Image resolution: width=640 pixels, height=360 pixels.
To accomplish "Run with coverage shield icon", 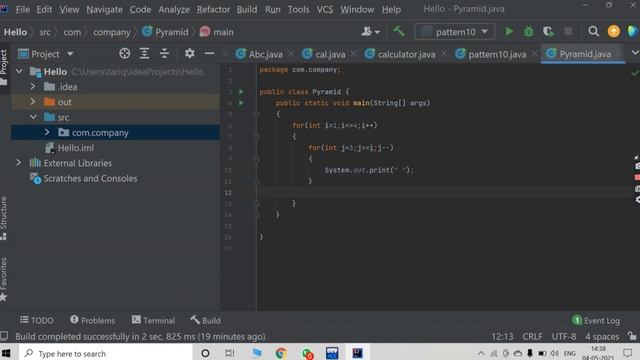I will tap(548, 31).
